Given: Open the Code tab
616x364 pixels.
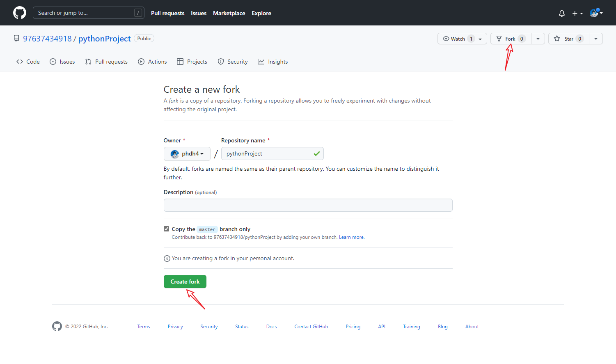Looking at the screenshot, I should (x=28, y=62).
